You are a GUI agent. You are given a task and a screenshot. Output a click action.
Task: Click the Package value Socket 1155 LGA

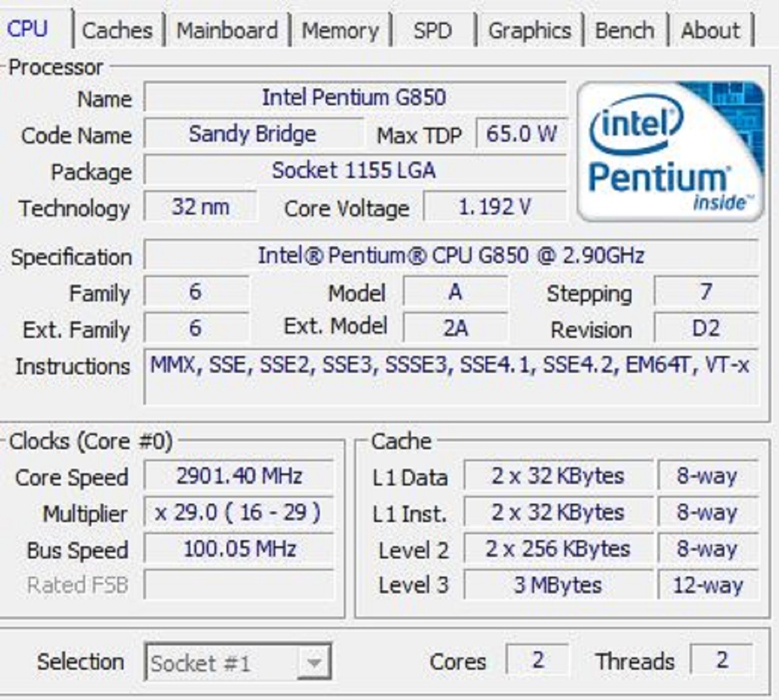354,170
